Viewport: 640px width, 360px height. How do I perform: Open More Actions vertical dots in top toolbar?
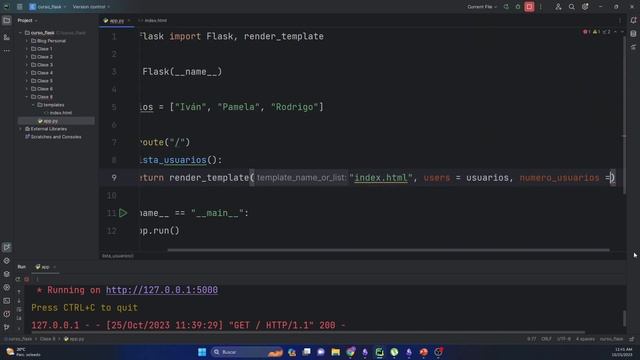click(x=541, y=7)
